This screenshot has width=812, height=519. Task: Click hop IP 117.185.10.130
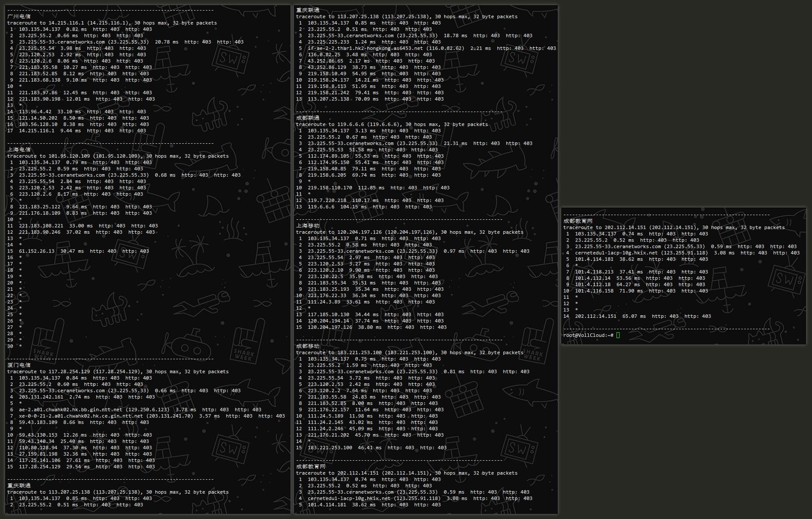[329, 314]
